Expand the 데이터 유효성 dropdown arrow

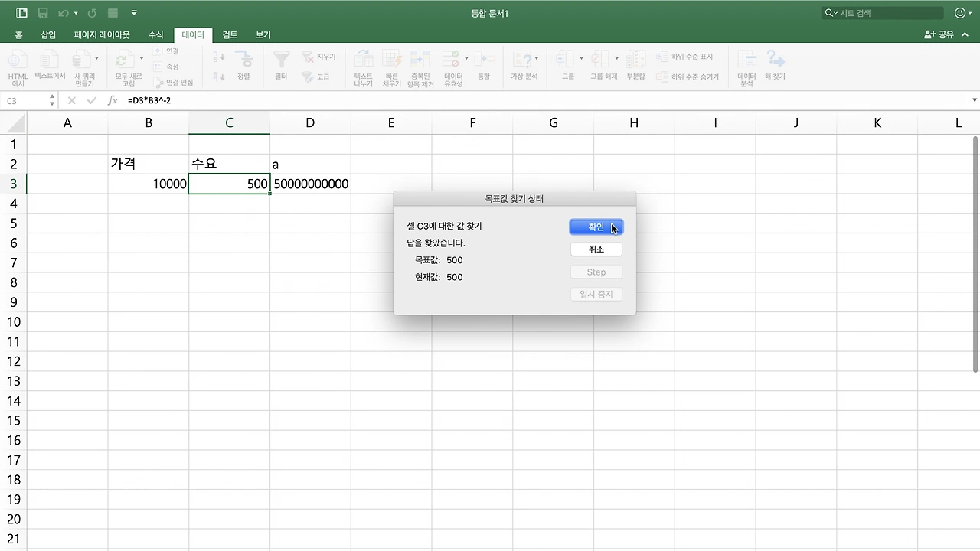click(x=466, y=58)
